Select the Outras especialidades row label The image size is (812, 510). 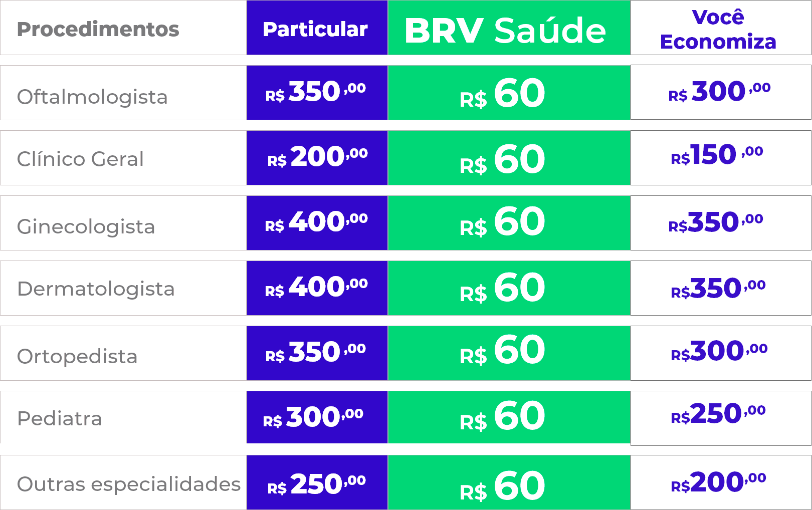(x=129, y=484)
